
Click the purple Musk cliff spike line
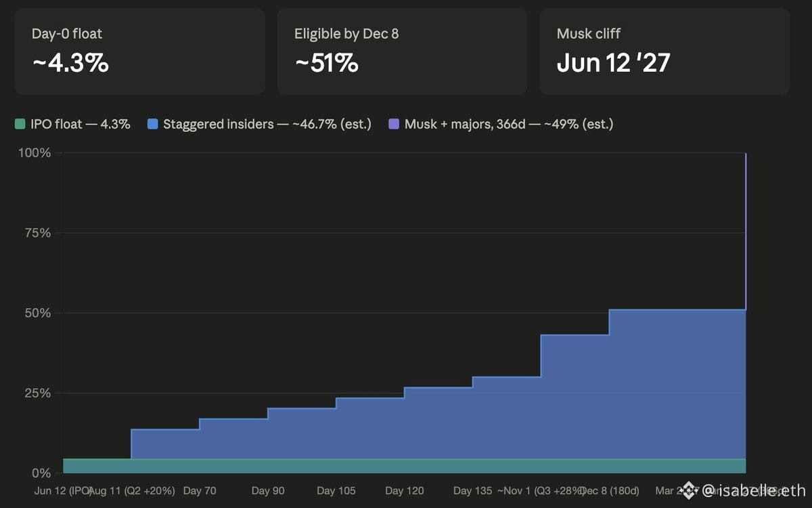(746, 230)
